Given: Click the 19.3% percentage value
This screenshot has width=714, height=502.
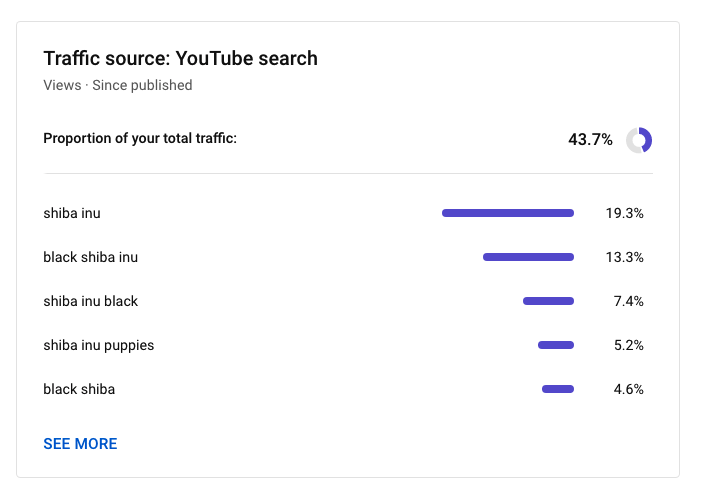Looking at the screenshot, I should tap(624, 213).
